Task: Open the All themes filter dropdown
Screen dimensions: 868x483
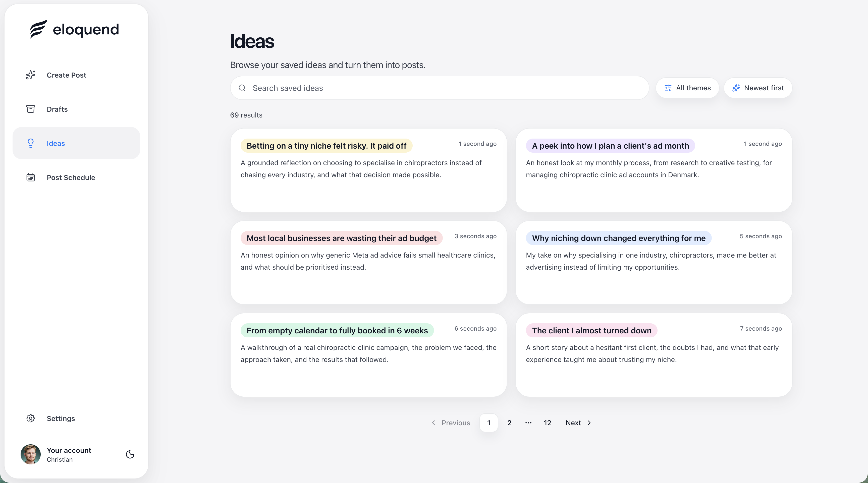Action: (687, 88)
